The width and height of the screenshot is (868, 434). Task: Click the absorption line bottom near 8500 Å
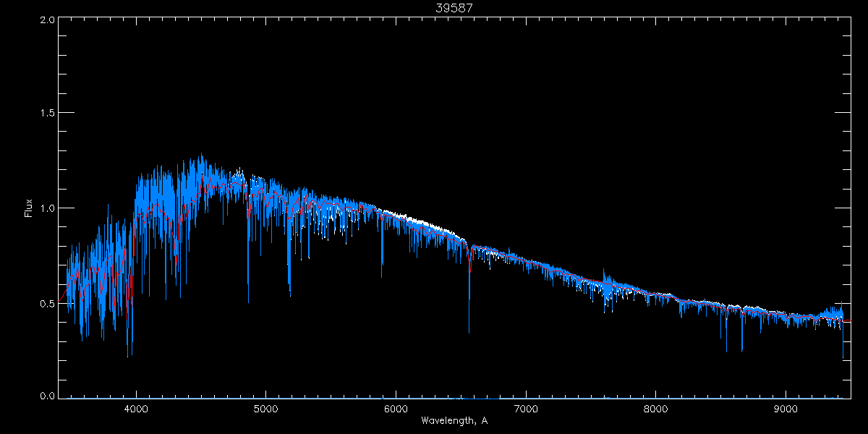(726, 352)
